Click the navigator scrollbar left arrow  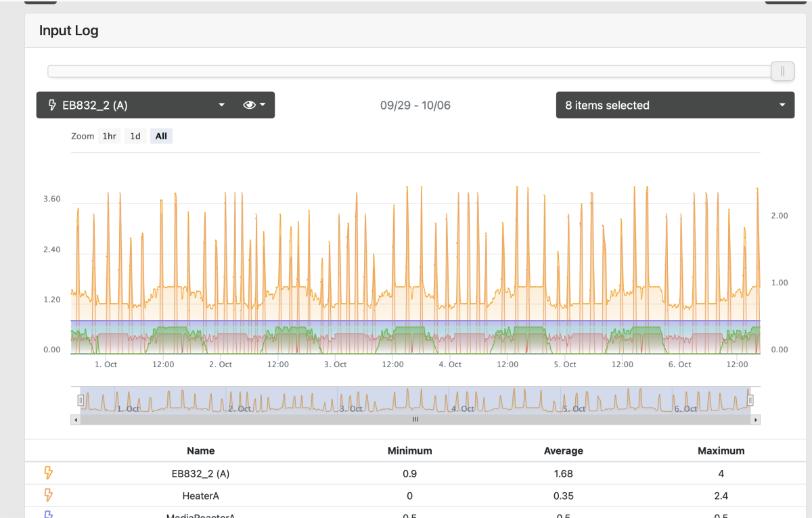coord(76,420)
